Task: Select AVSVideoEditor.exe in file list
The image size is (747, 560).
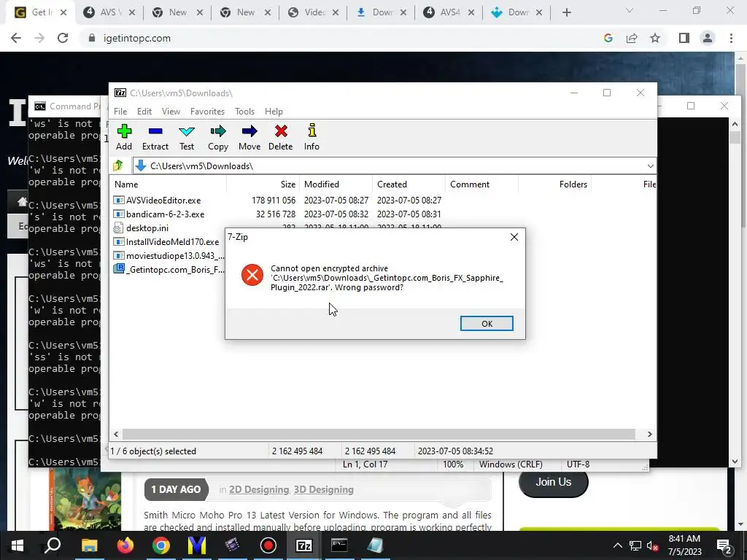Action: [163, 201]
